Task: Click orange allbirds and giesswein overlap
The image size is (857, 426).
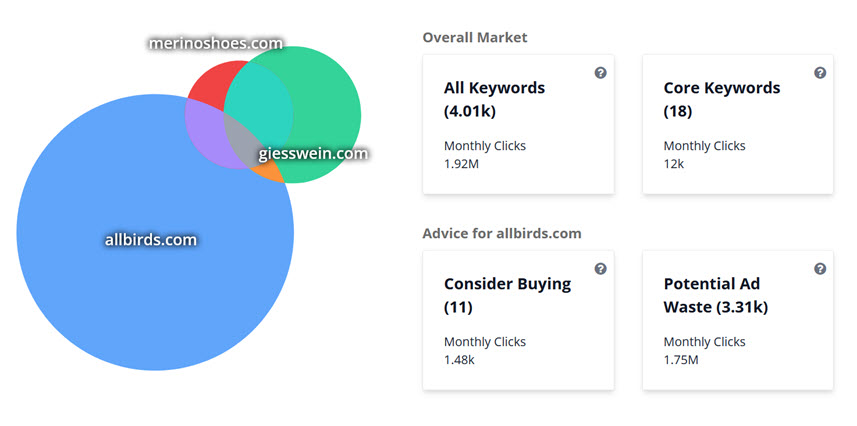Action: (269, 173)
